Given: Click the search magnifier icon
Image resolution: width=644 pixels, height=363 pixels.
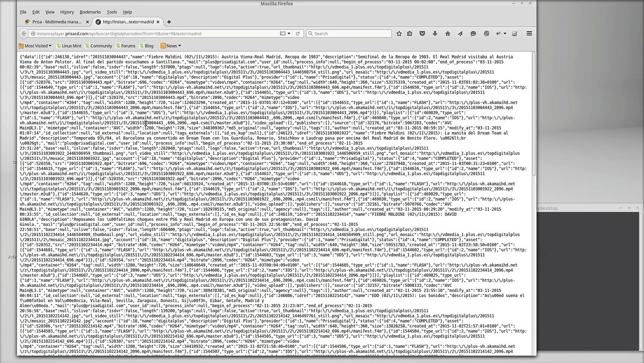Looking at the screenshot, I should (x=310, y=34).
